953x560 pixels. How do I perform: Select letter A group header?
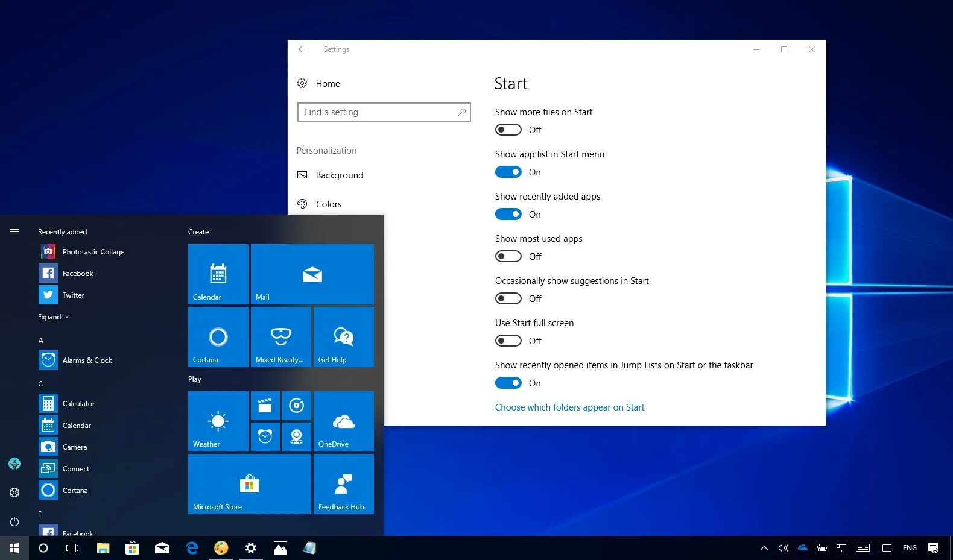pos(41,341)
